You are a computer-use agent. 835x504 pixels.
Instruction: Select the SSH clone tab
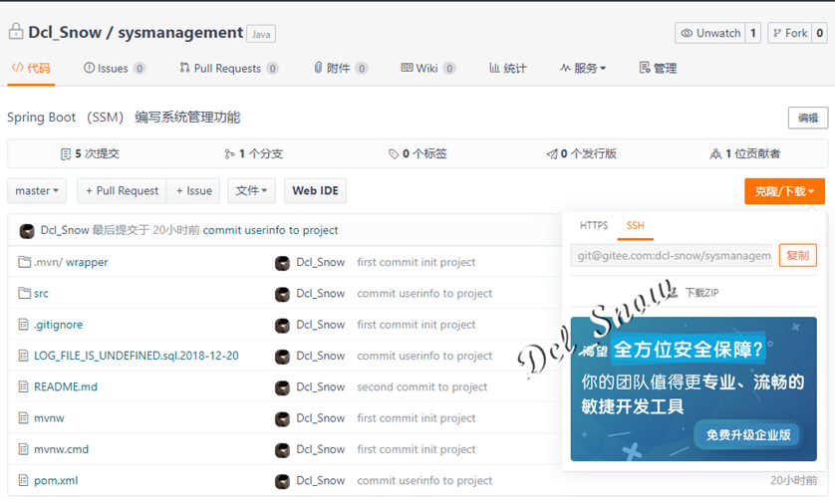tap(636, 226)
